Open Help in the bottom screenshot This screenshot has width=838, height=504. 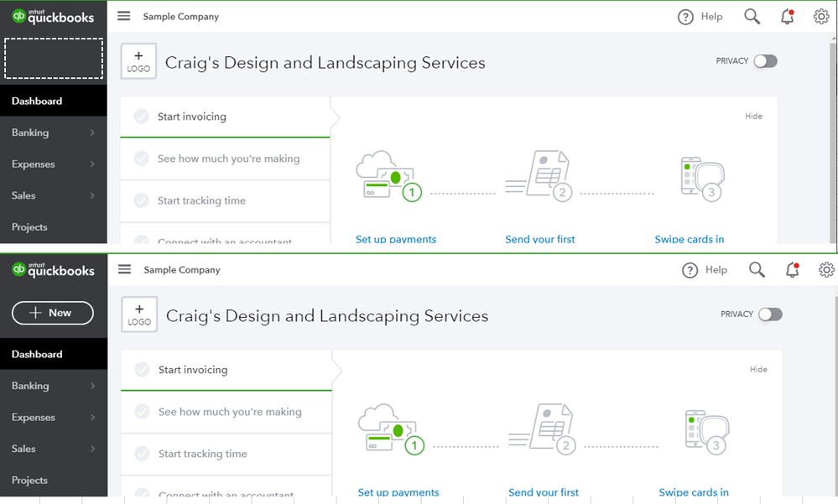[x=705, y=270]
